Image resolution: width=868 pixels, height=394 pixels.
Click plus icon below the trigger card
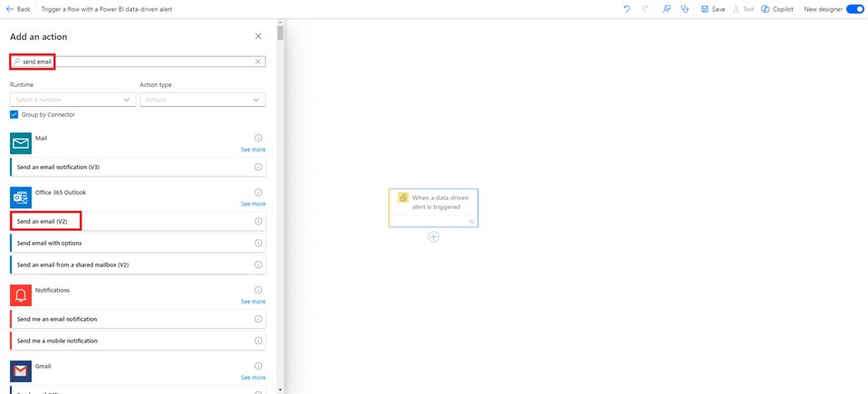pos(434,236)
